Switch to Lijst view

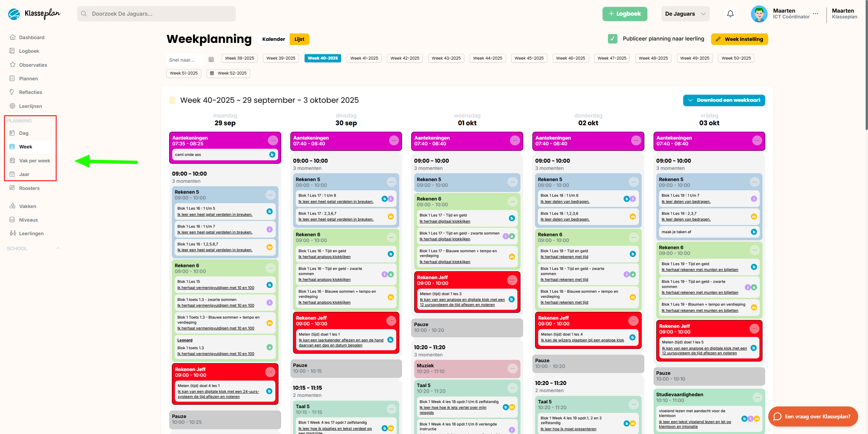tap(299, 39)
